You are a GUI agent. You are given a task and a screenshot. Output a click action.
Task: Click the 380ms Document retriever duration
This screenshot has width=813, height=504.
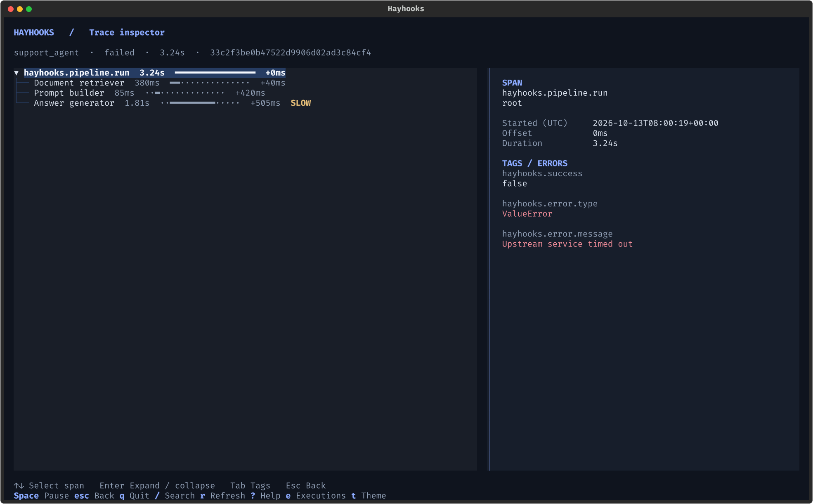[x=147, y=83]
